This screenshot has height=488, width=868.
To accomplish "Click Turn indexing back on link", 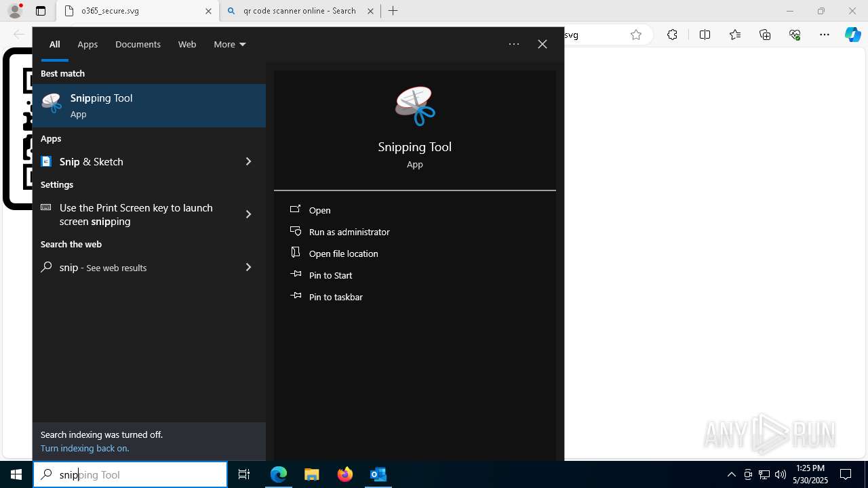I will [x=85, y=448].
